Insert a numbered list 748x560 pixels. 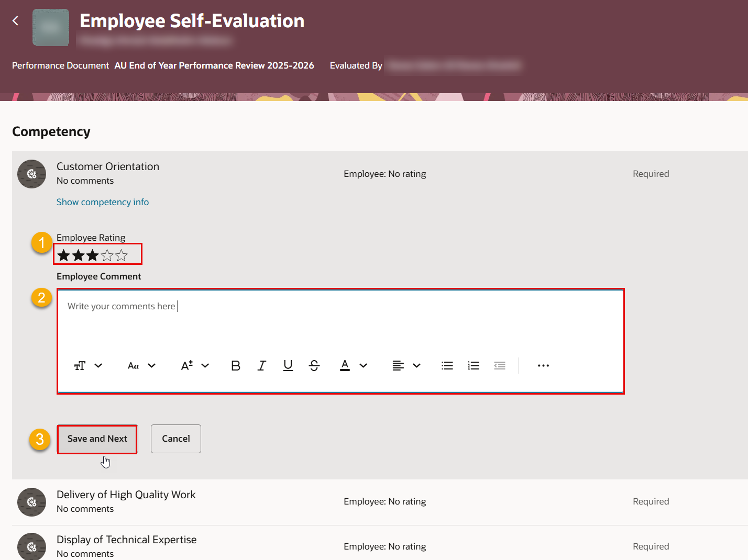tap(474, 366)
